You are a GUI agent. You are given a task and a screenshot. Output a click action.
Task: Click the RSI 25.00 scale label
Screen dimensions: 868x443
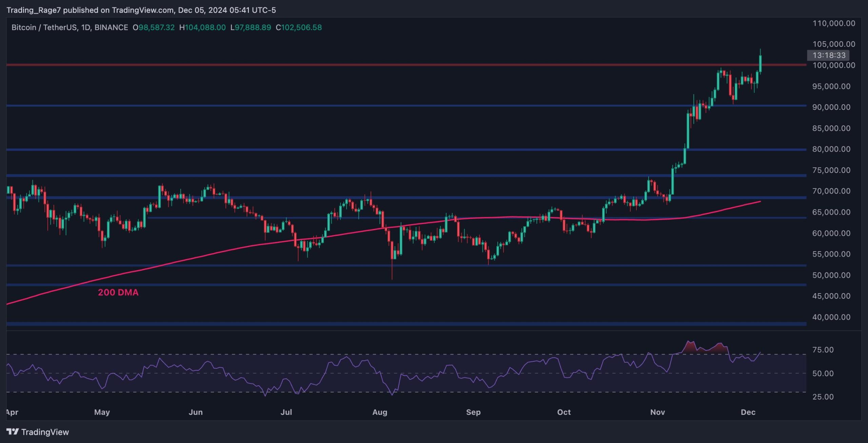[x=823, y=397]
